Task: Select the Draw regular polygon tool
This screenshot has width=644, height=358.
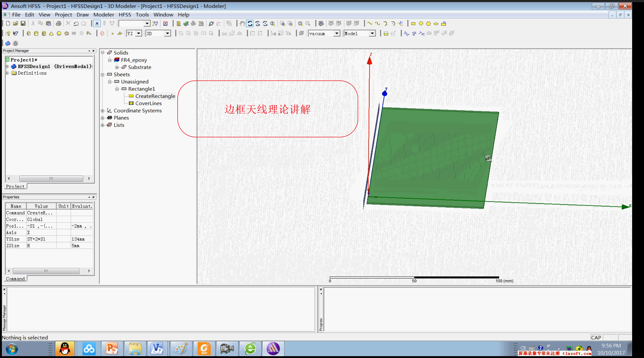Action: pos(428,24)
